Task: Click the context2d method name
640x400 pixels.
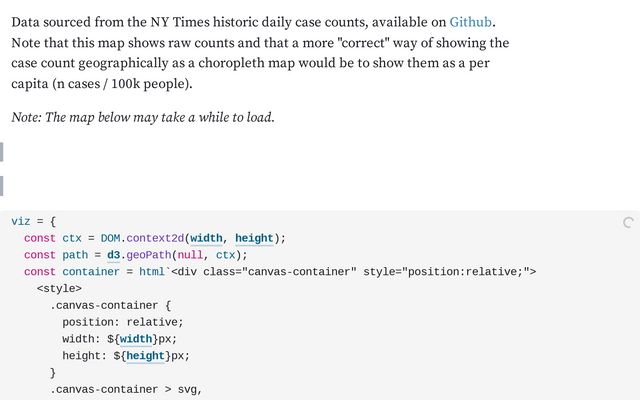Action: 155,238
